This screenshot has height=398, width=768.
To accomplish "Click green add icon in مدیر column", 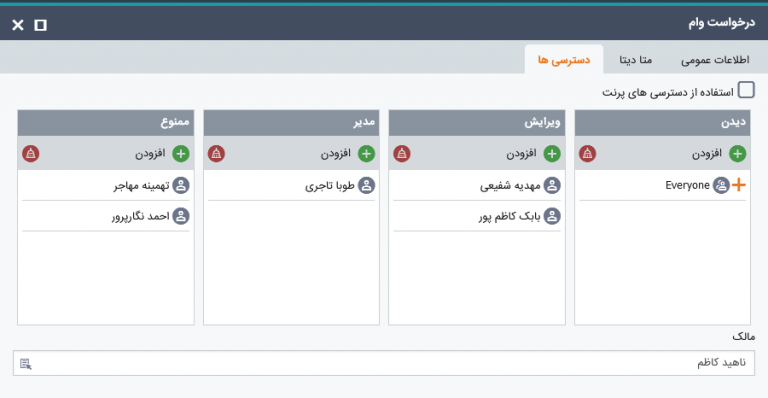I will (x=366, y=154).
